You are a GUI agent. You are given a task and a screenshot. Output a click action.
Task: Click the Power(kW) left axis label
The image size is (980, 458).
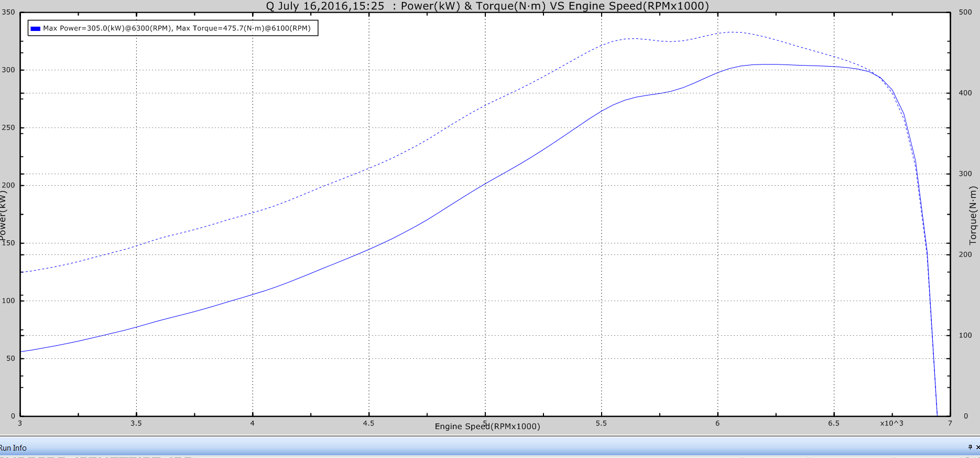click(x=4, y=215)
